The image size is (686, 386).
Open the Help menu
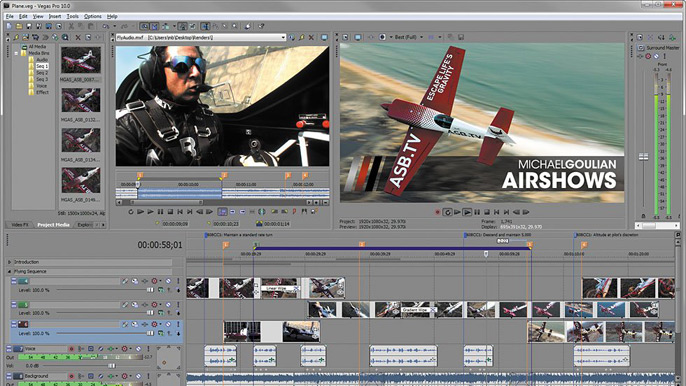tap(112, 16)
